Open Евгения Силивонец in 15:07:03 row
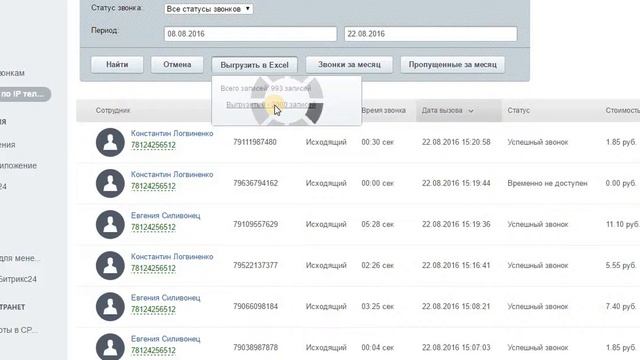The width and height of the screenshot is (640, 360). click(x=165, y=339)
